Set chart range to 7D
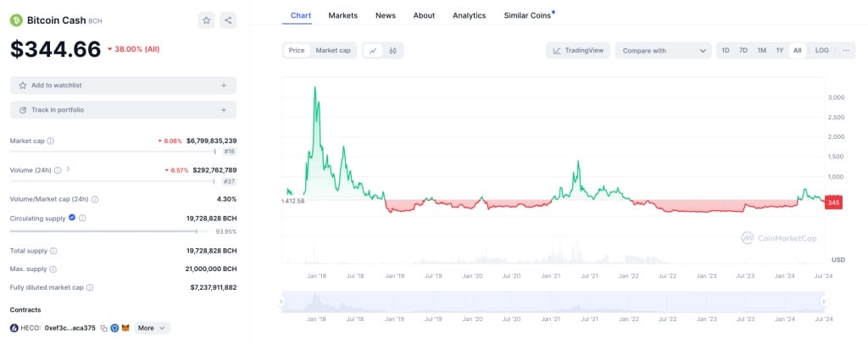The image size is (868, 344). coord(743,50)
